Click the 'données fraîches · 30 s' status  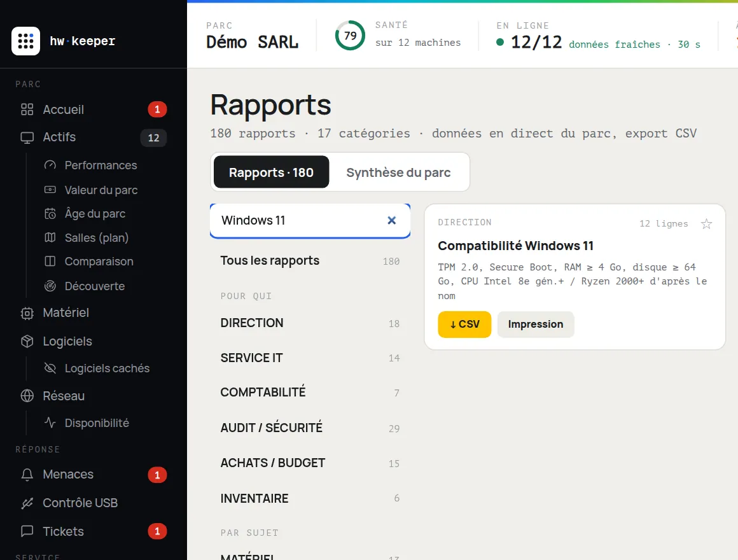pos(634,45)
